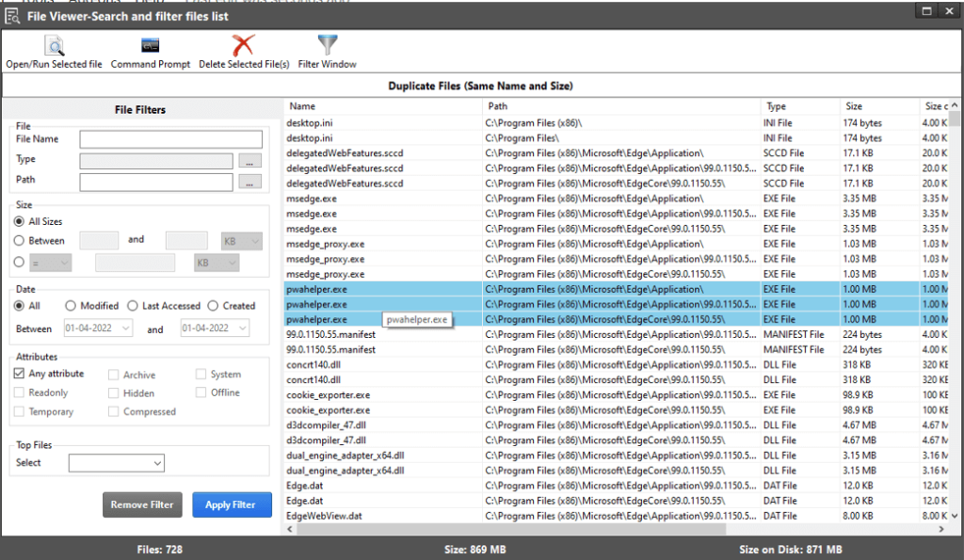964x560 pixels.
Task: Select the Between size radio button
Action: 19,240
